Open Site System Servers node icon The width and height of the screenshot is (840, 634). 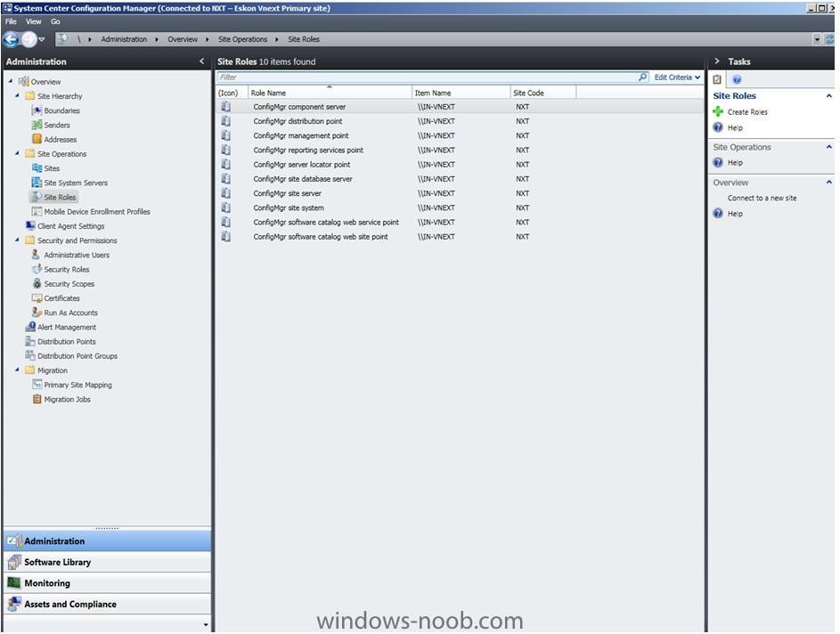(37, 183)
